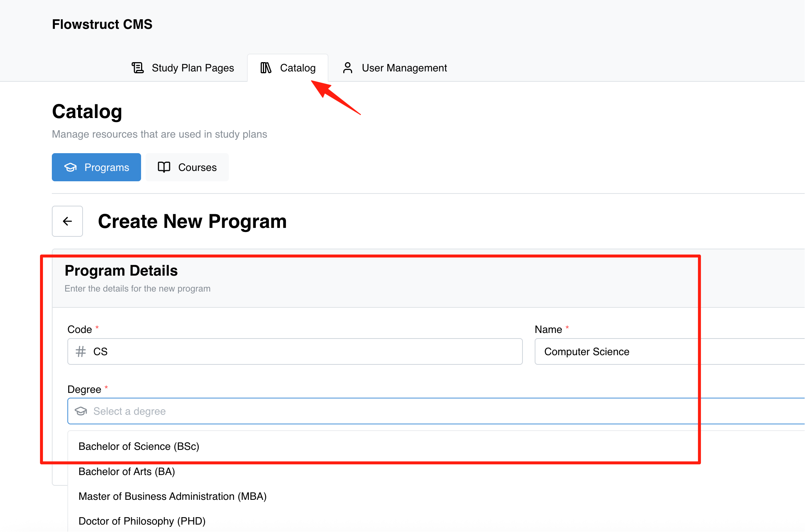
Task: Click the User Management person icon
Action: click(x=347, y=68)
